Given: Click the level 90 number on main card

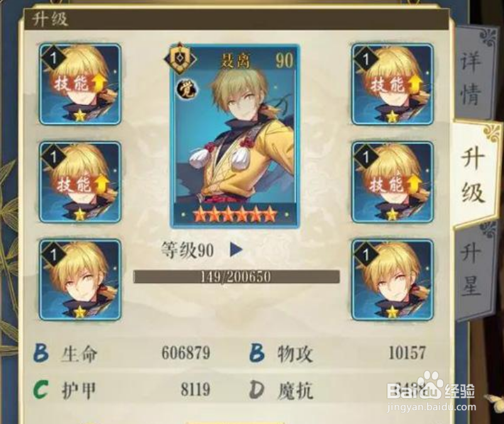Looking at the screenshot, I should coord(284,60).
